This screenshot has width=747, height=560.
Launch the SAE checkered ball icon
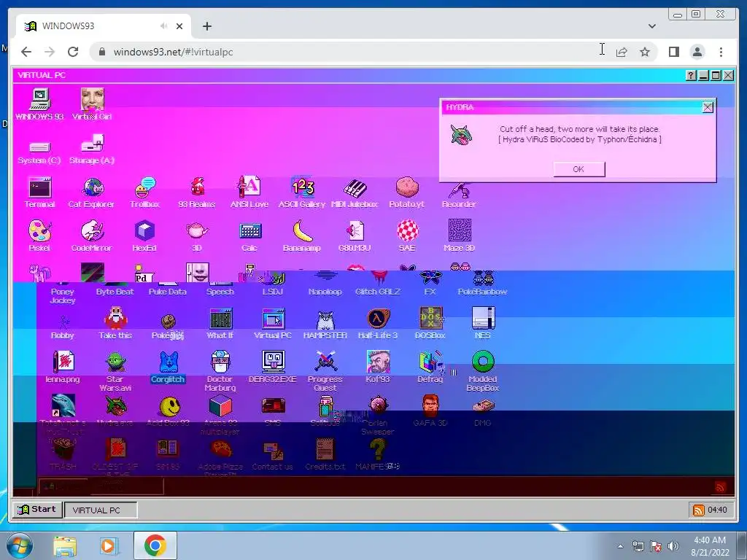407,231
